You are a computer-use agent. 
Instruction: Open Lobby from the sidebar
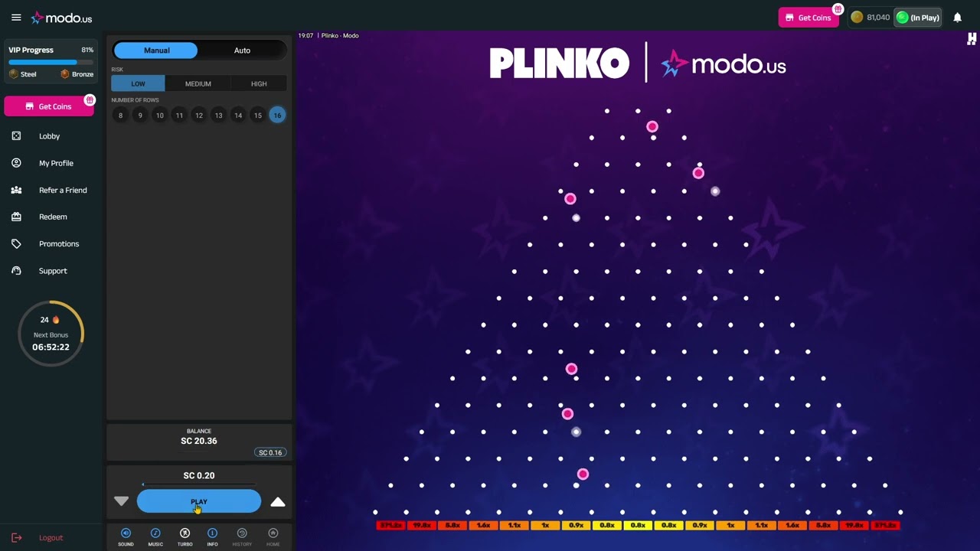[x=49, y=136]
